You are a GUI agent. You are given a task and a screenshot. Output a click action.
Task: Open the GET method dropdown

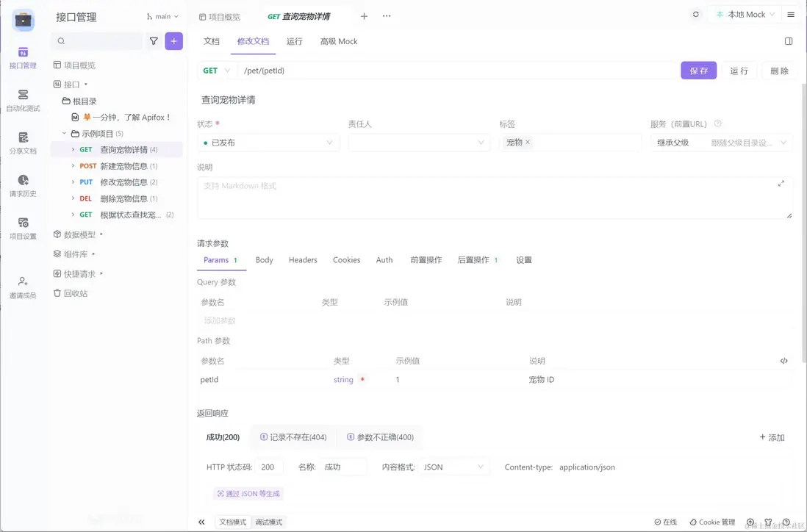(217, 71)
